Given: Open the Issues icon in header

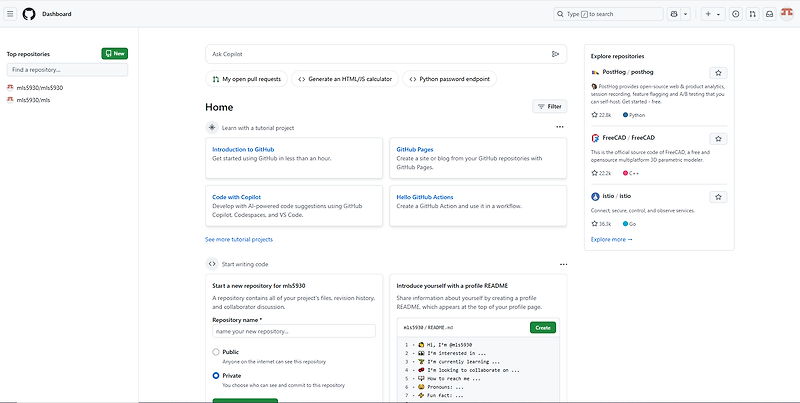Looking at the screenshot, I should click(x=735, y=14).
